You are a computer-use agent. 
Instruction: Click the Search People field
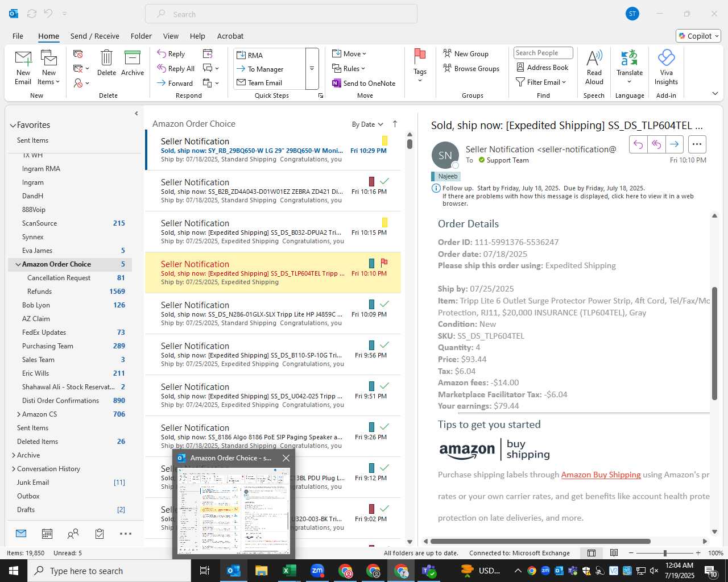pyautogui.click(x=543, y=53)
